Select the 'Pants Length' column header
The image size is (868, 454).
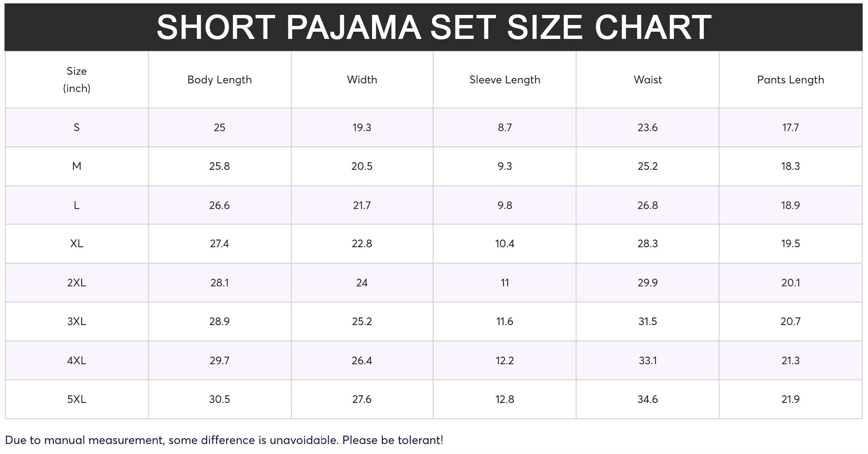pos(790,80)
